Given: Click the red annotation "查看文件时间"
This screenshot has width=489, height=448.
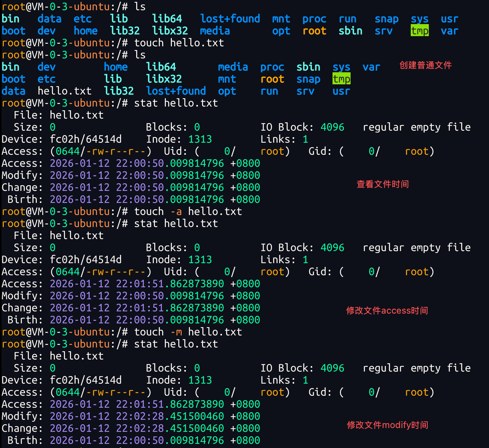Looking at the screenshot, I should (x=383, y=184).
